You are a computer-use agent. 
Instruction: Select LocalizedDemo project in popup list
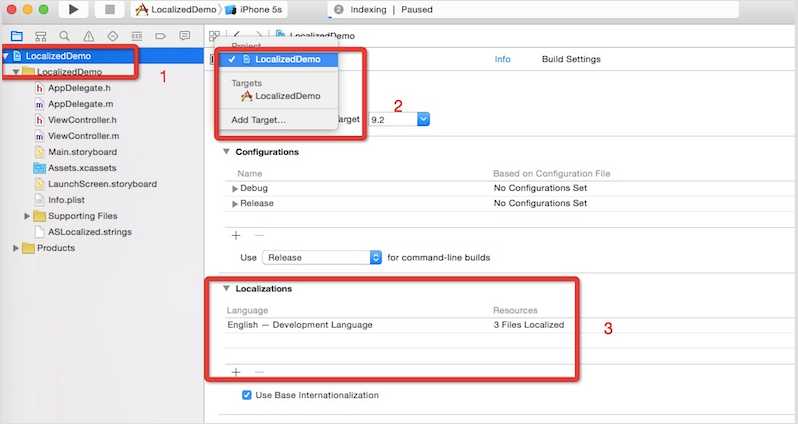(x=279, y=59)
